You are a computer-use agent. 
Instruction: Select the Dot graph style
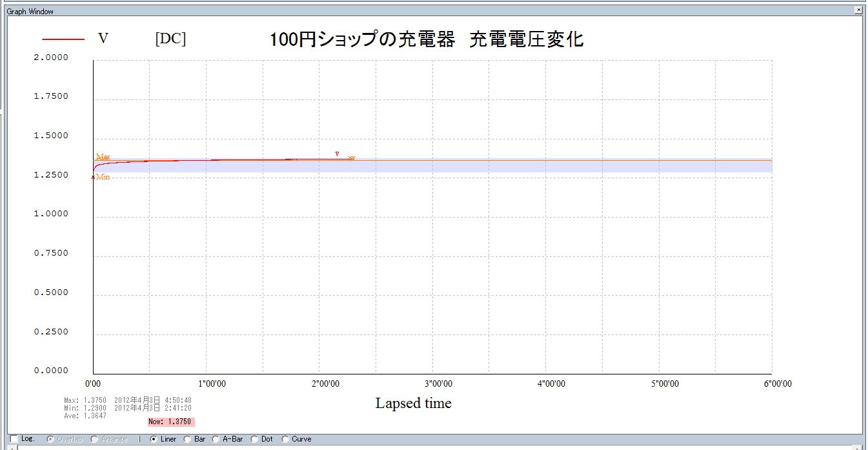(x=254, y=439)
